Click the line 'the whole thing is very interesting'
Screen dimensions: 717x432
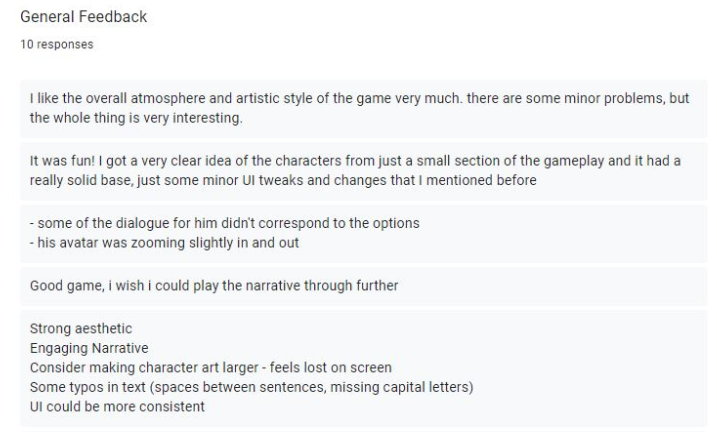point(136,118)
